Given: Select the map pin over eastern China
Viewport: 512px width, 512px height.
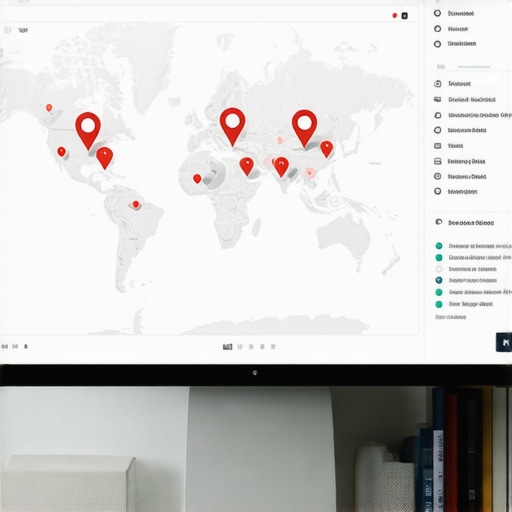Looking at the screenshot, I should tap(327, 149).
